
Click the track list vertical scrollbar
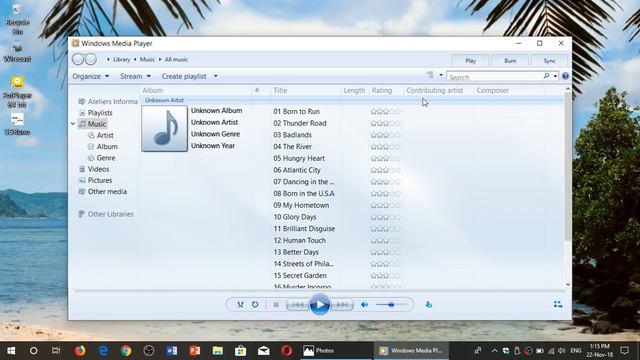pyautogui.click(x=567, y=167)
